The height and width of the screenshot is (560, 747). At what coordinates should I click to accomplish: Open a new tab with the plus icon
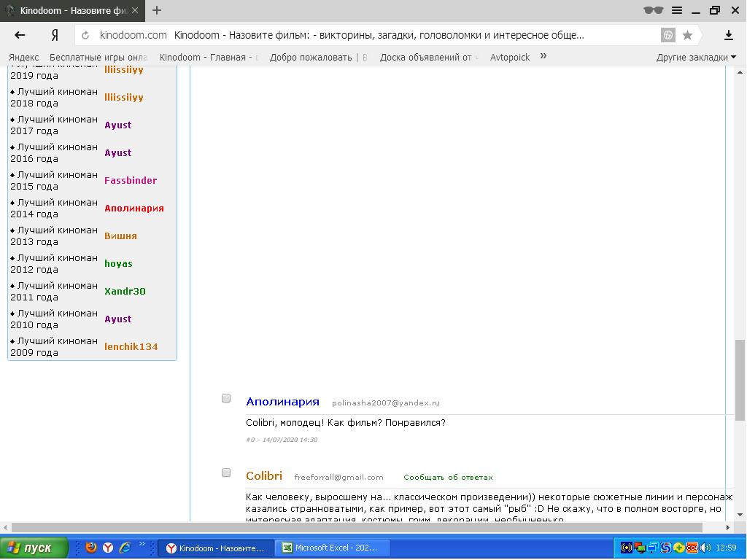tap(157, 10)
